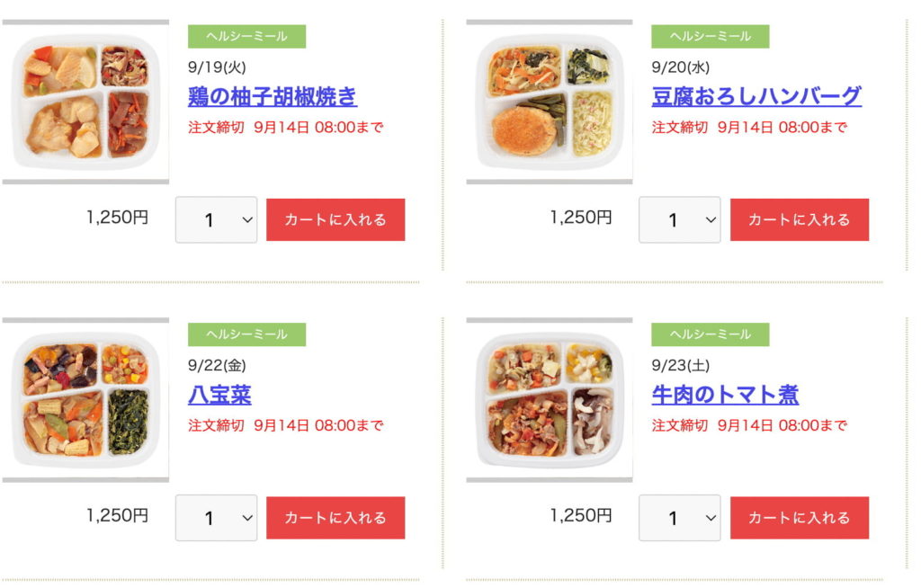Select the ヘルシーミール badge on the 9/23 meal
The height and width of the screenshot is (588, 921).
[x=711, y=334]
